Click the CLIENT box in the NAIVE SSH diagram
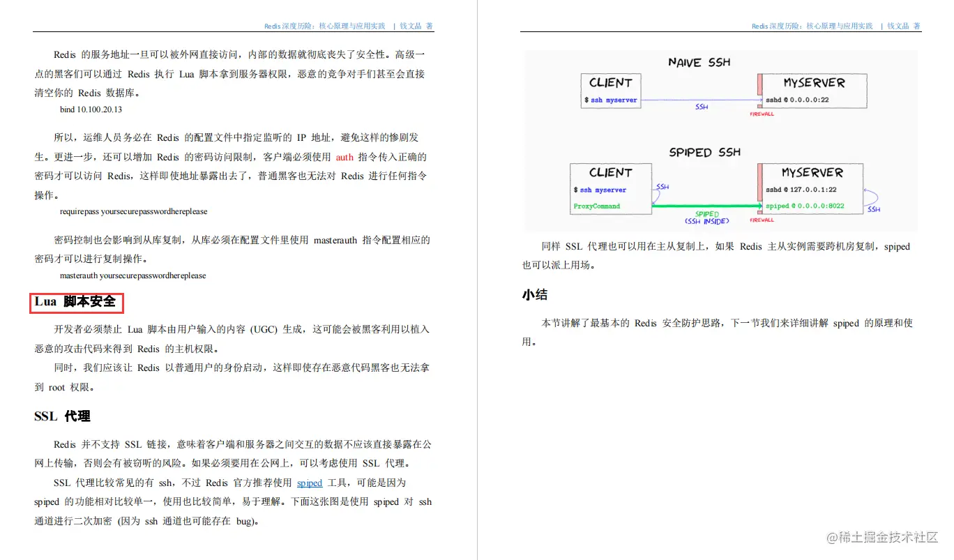This screenshot has height=560, width=954. pyautogui.click(x=610, y=90)
